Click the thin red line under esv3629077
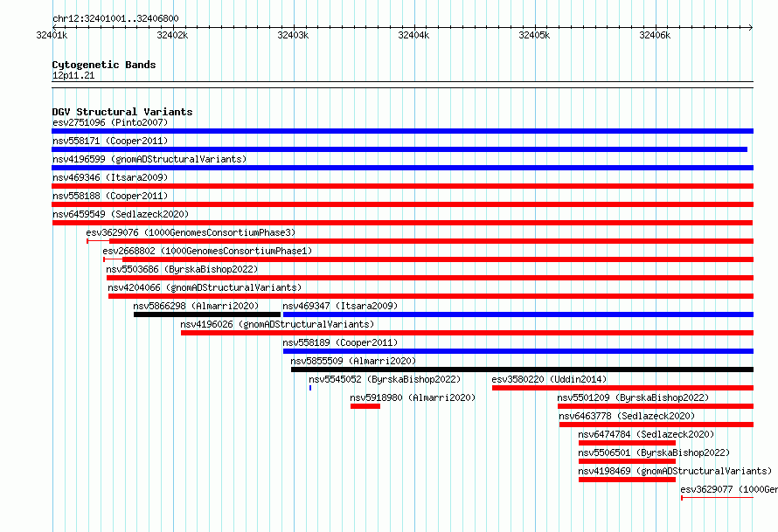The width and height of the screenshot is (778, 532). 718,498
